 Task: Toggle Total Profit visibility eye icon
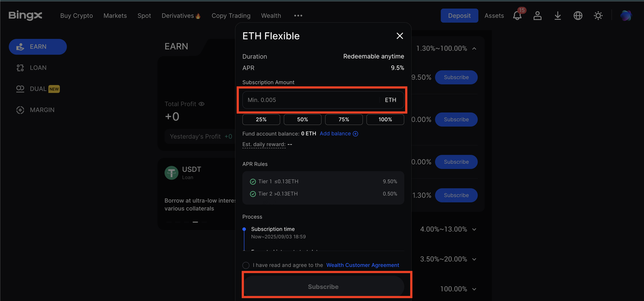point(202,104)
